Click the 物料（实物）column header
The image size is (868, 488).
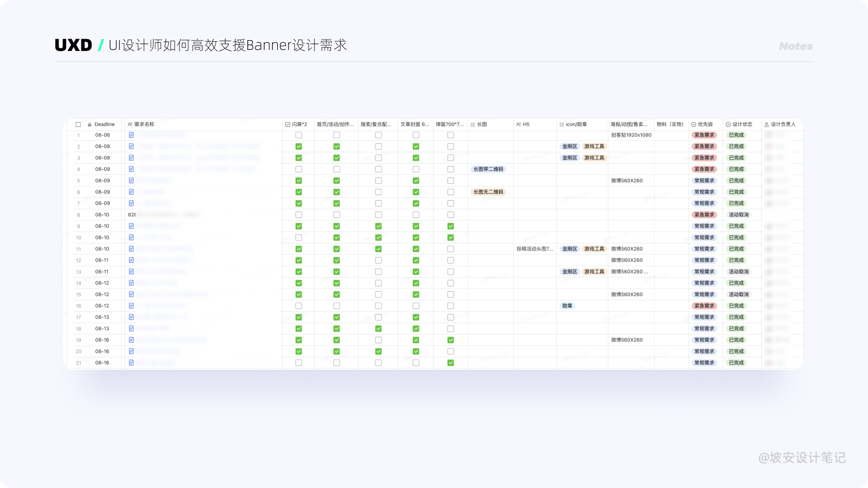click(670, 125)
